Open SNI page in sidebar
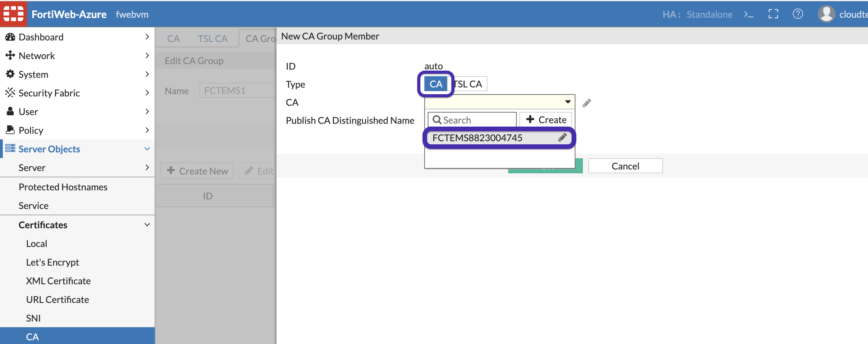Image resolution: width=868 pixels, height=344 pixels. [x=33, y=318]
